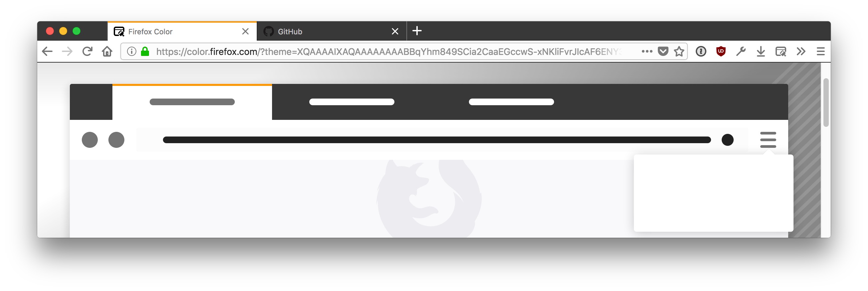Open the home page icon
This screenshot has height=291, width=868.
tap(107, 52)
